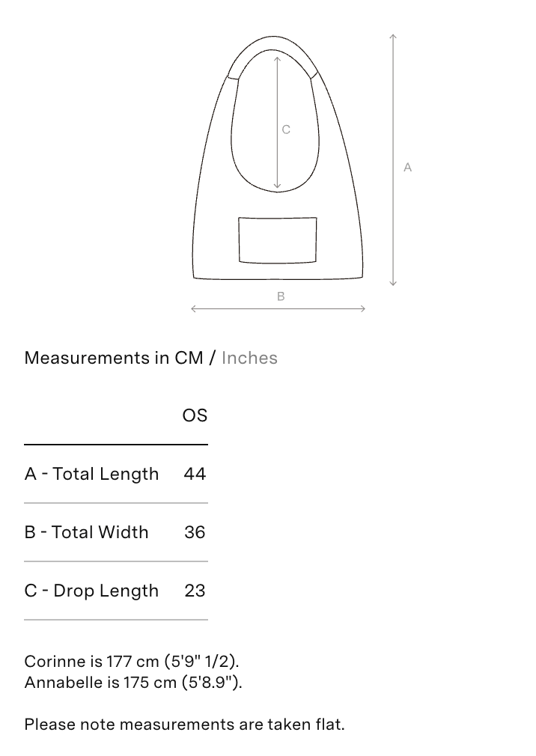Viewport: 536px width, 756px height.
Task: Click the B - Total Width row
Action: [116, 532]
